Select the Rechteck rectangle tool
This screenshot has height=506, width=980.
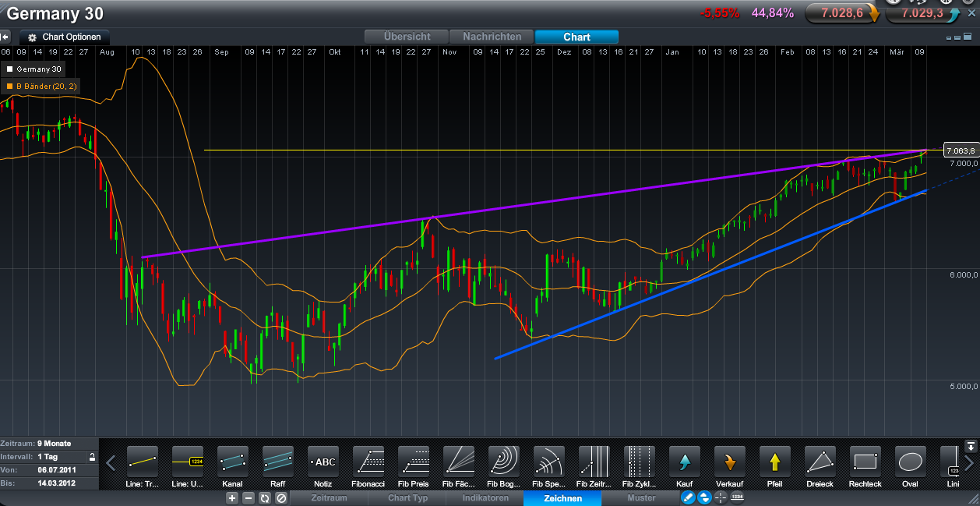865,461
